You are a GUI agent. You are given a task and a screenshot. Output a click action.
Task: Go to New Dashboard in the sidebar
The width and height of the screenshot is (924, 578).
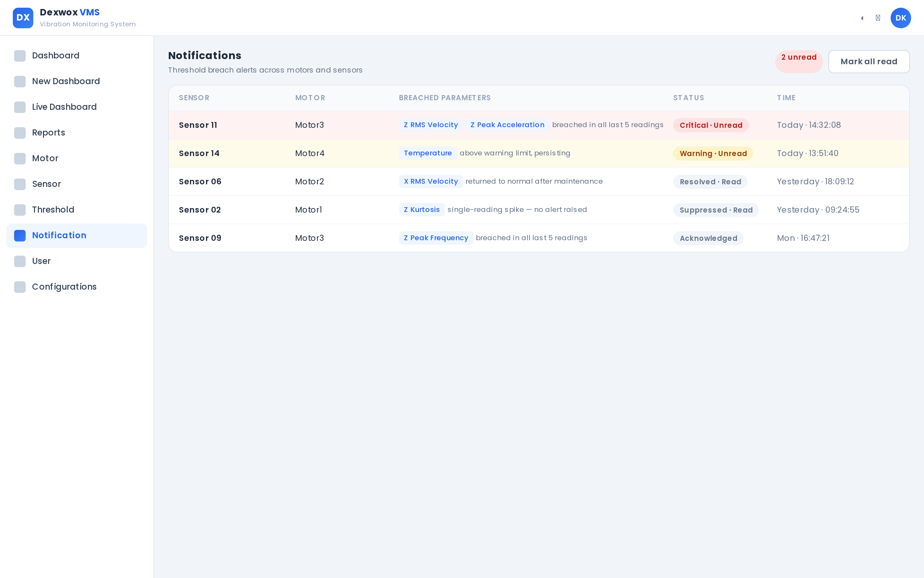click(77, 82)
